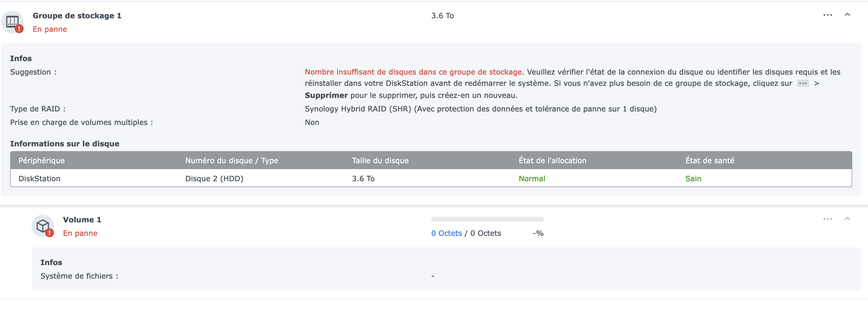This screenshot has height=309, width=868.
Task: Click the Numéro du disque / Type column header
Action: [x=231, y=160]
